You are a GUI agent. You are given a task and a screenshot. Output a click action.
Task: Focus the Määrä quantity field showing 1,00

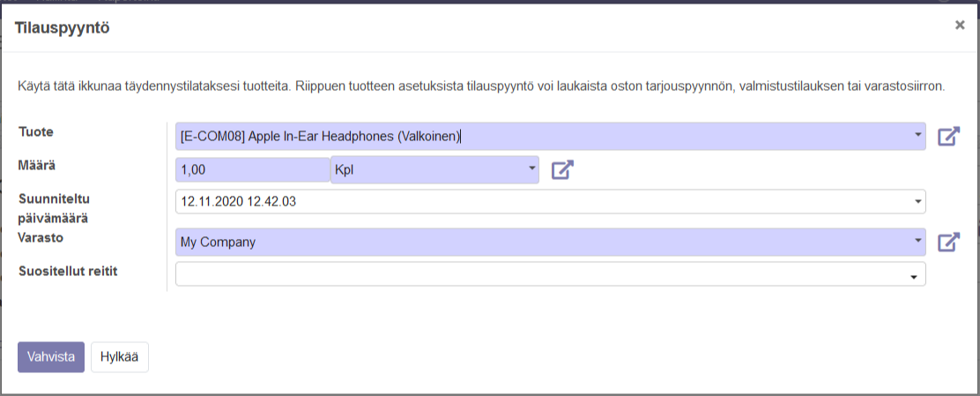pos(253,169)
